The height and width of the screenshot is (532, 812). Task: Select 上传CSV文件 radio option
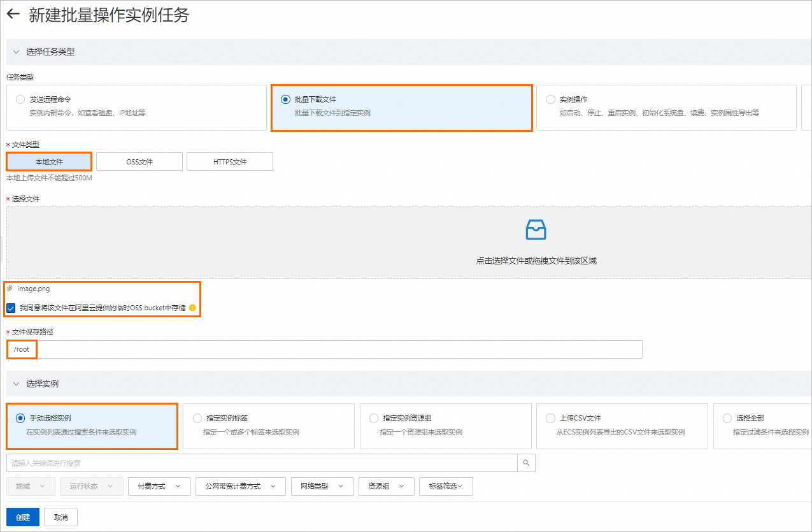pyautogui.click(x=550, y=418)
